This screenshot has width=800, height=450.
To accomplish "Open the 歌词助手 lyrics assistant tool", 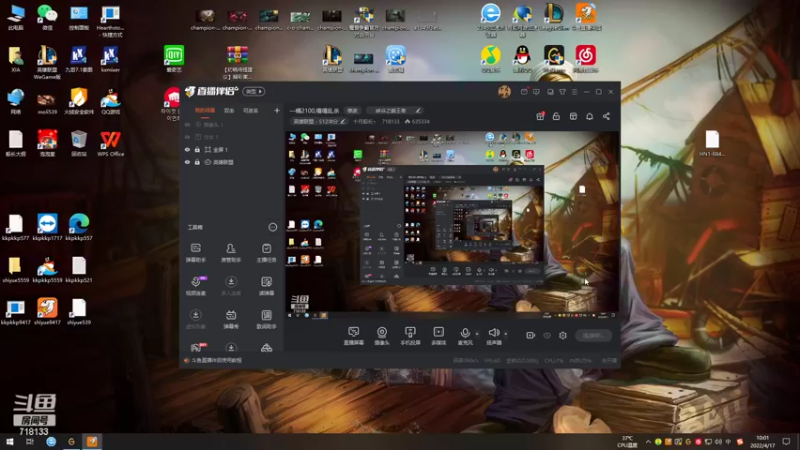I will click(x=266, y=319).
